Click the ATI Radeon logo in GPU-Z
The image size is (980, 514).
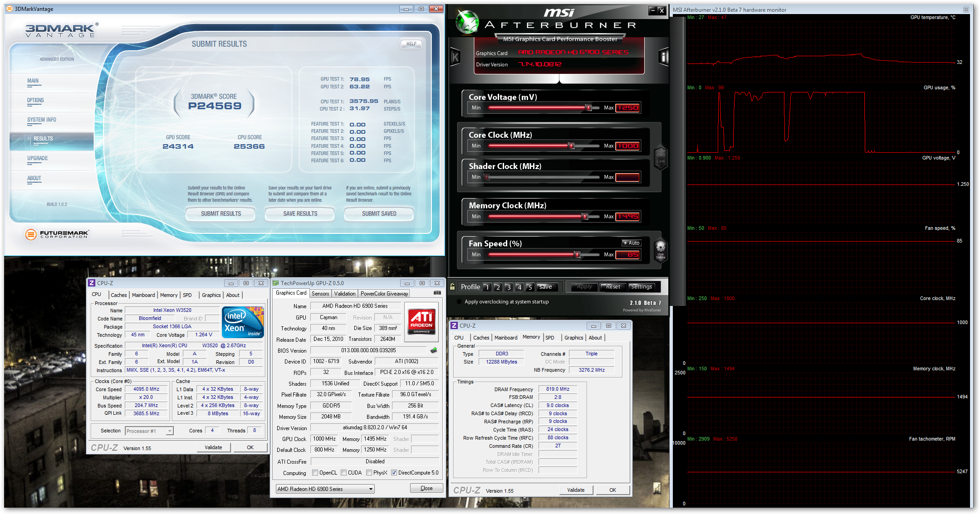(421, 321)
